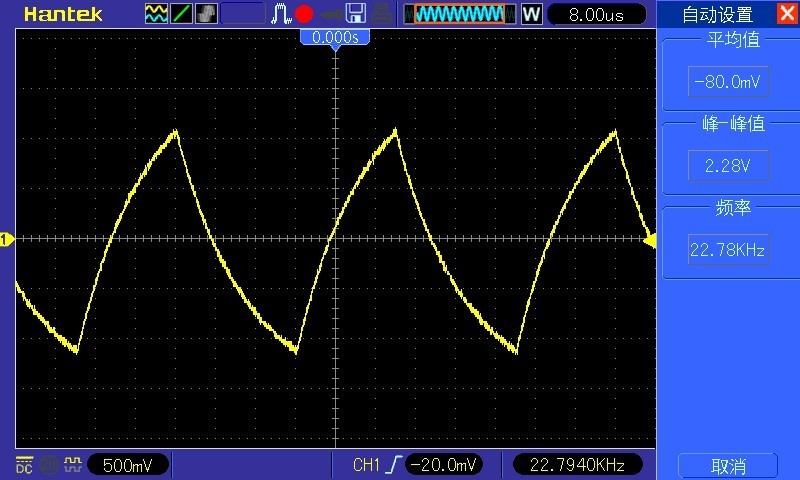Click the waveform display mode icon
Screen dimensions: 800x480
pos(157,14)
